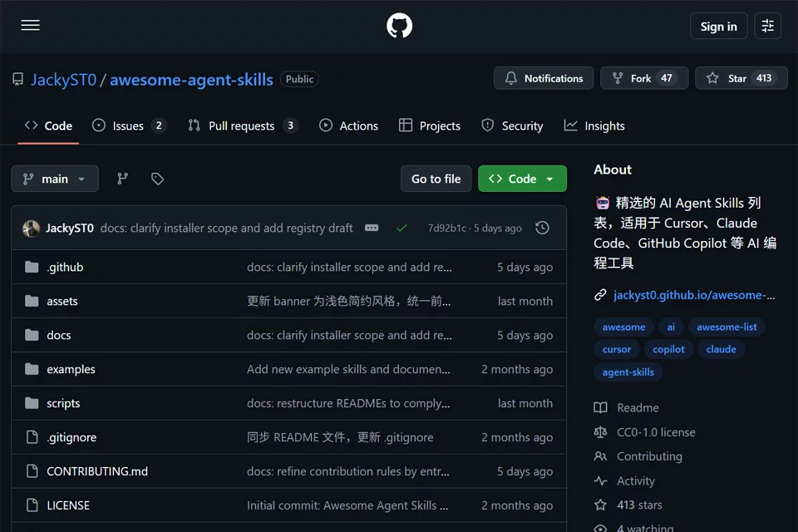This screenshot has width=798, height=532.
Task: Open the hamburger navigation menu
Action: tap(31, 25)
